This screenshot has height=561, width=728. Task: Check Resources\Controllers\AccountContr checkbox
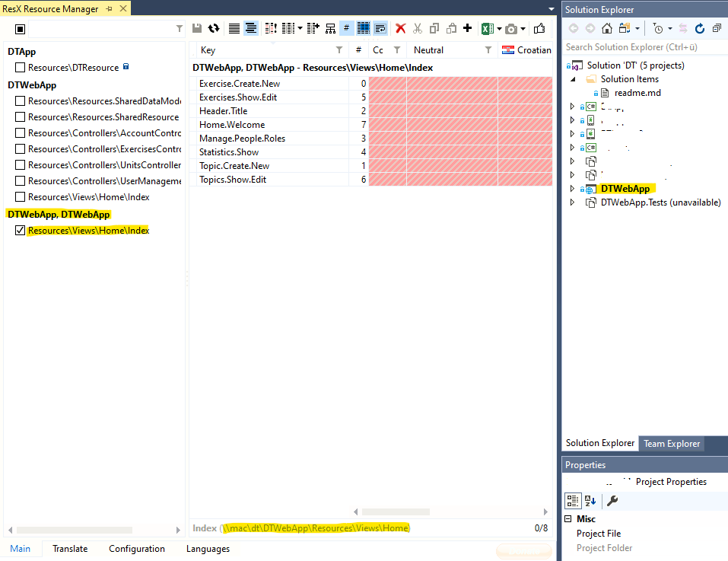coord(20,132)
